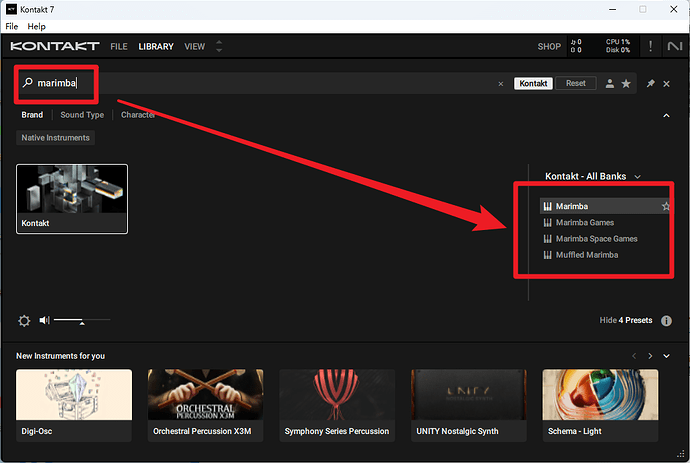The width and height of the screenshot is (690, 463).
Task: Collapse New Instruments for you section
Action: (666, 356)
